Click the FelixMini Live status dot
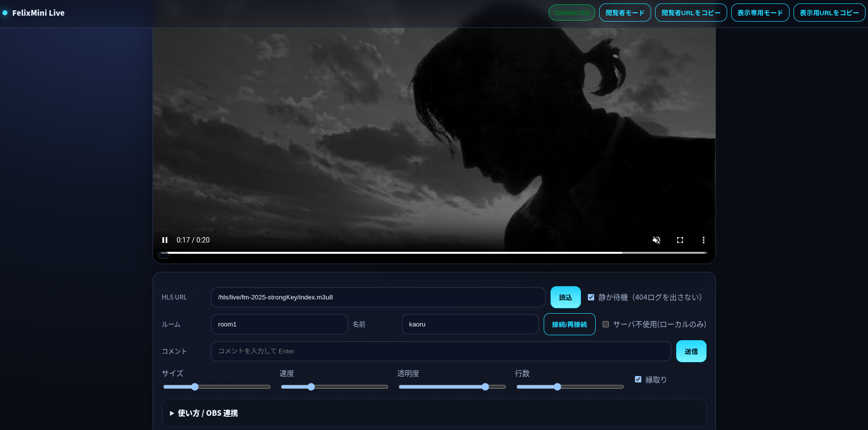868x430 pixels. 5,13
